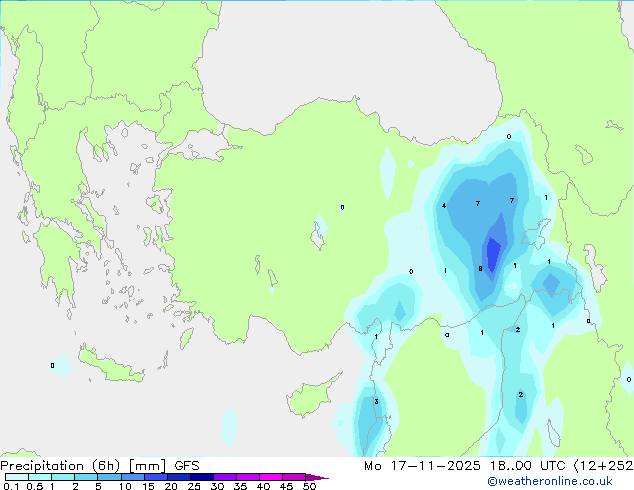Click the 30 legend tick label
634x490 pixels.
tap(217, 486)
